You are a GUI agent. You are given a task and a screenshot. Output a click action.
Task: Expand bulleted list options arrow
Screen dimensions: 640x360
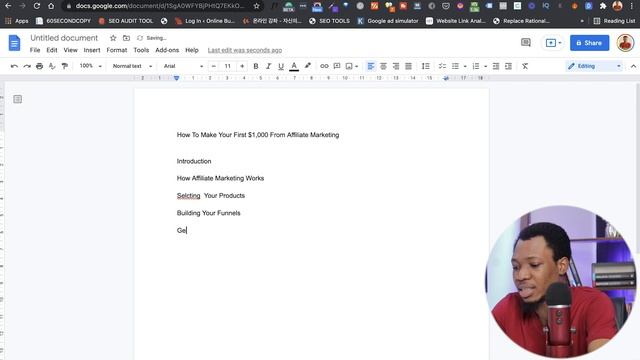(x=465, y=67)
